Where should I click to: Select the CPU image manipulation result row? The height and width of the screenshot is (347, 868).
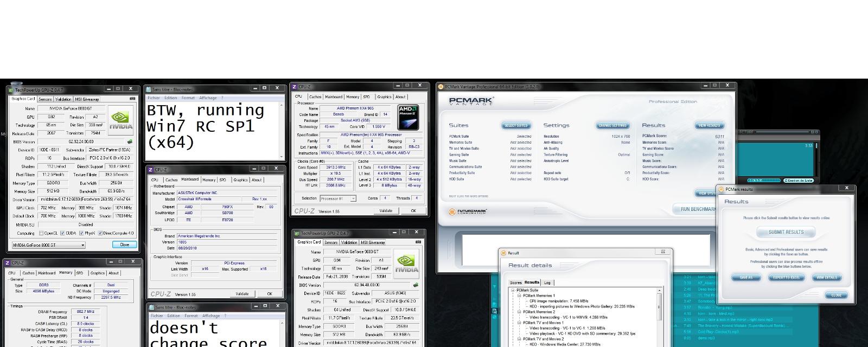558,301
